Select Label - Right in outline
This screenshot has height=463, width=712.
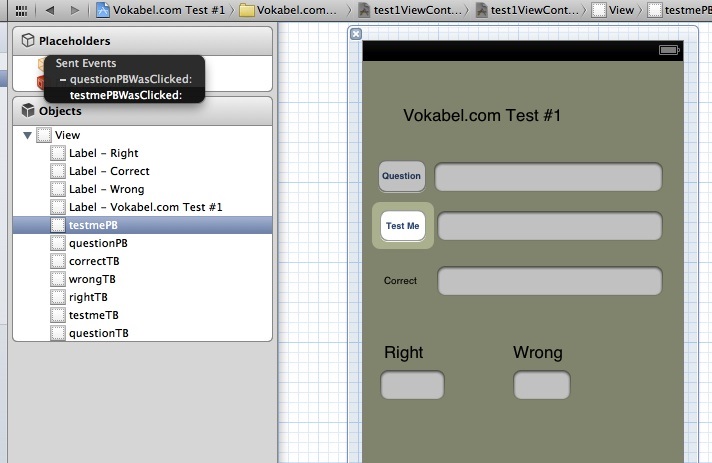(143, 153)
